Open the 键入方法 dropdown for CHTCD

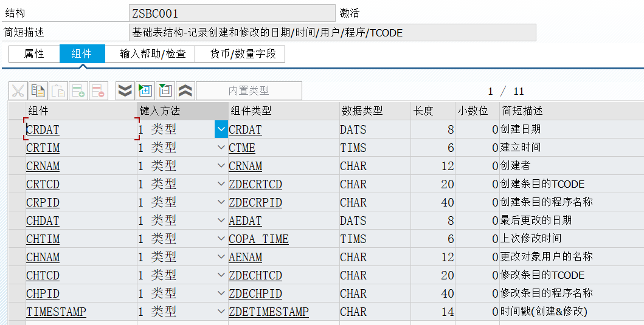pyautogui.click(x=221, y=275)
